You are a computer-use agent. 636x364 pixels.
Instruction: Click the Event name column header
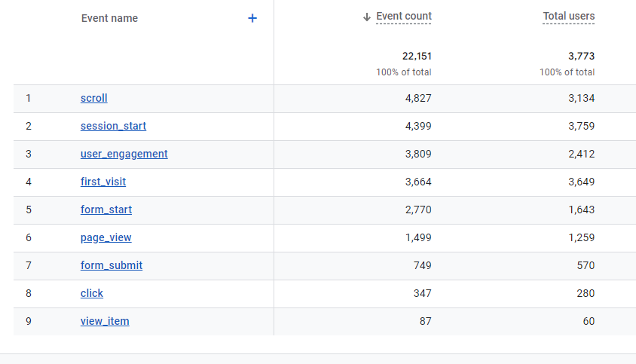click(109, 18)
